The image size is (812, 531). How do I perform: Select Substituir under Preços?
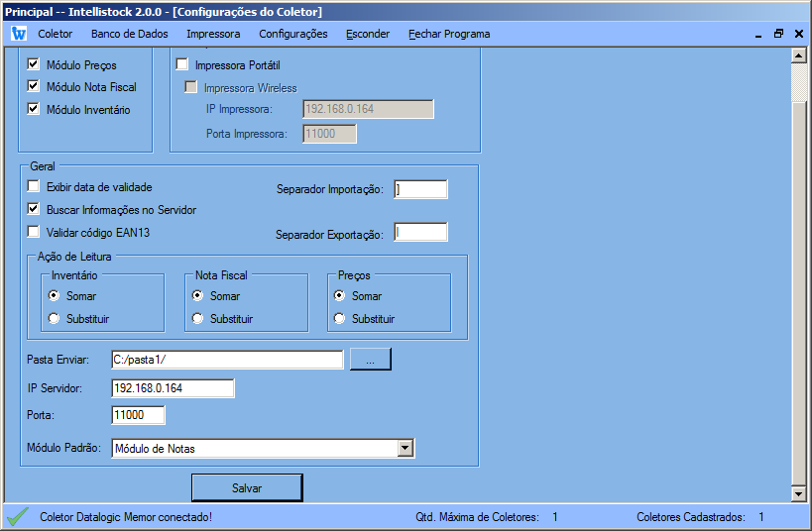tap(339, 318)
